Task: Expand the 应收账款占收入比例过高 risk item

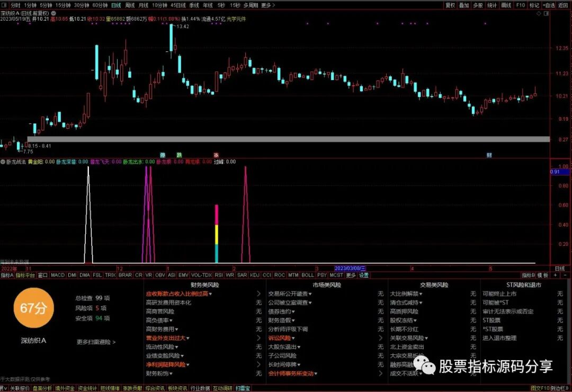Action: (179, 294)
